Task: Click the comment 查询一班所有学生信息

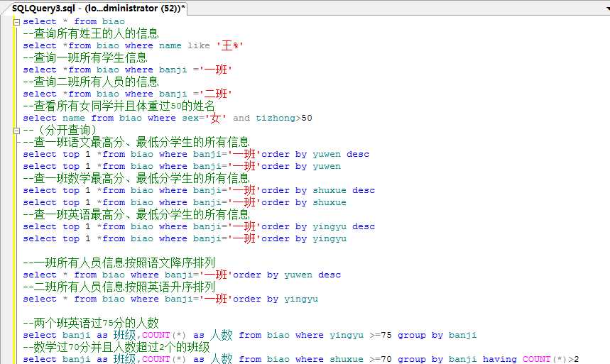Action: [85, 57]
